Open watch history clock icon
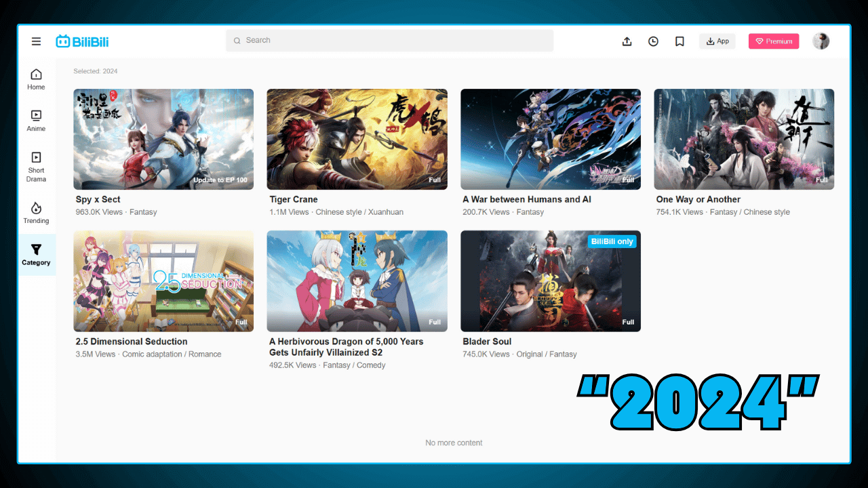868x488 pixels. [653, 41]
